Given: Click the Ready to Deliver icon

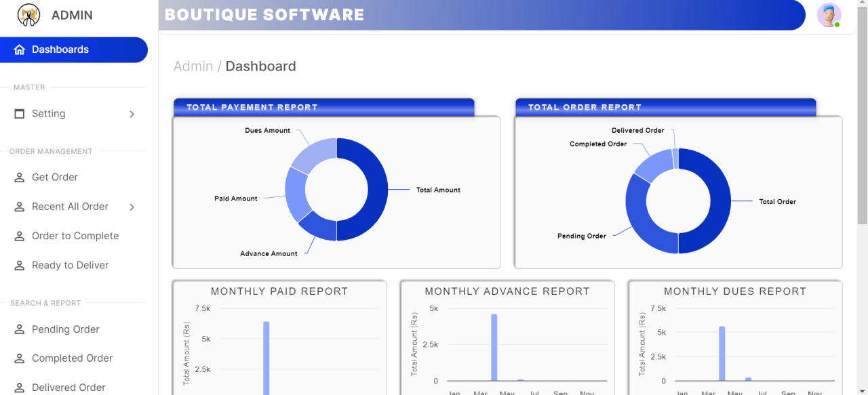Looking at the screenshot, I should tap(20, 265).
